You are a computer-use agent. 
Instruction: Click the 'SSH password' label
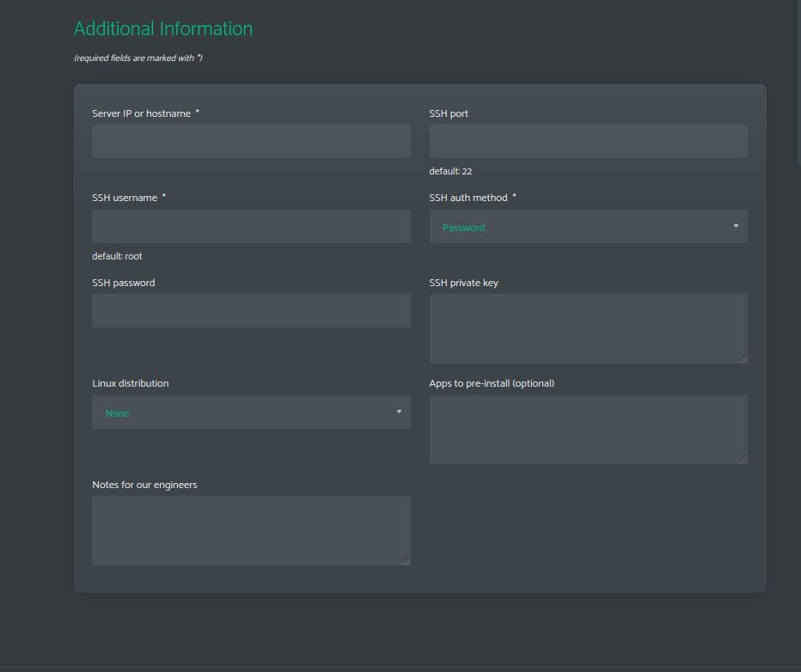click(x=124, y=283)
